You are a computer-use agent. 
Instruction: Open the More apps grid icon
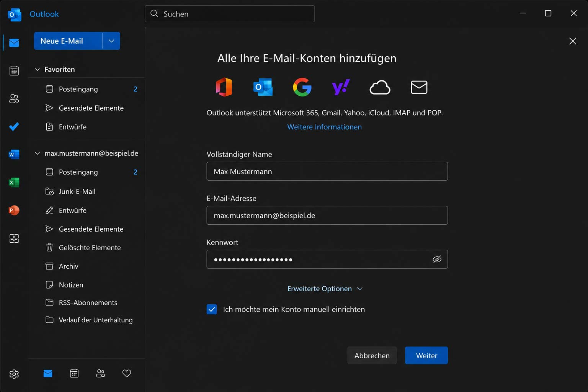(x=14, y=238)
